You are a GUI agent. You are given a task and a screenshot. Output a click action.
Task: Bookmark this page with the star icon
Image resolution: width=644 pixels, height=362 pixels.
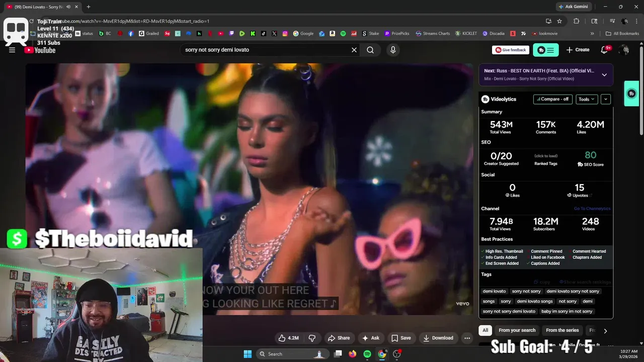(559, 21)
